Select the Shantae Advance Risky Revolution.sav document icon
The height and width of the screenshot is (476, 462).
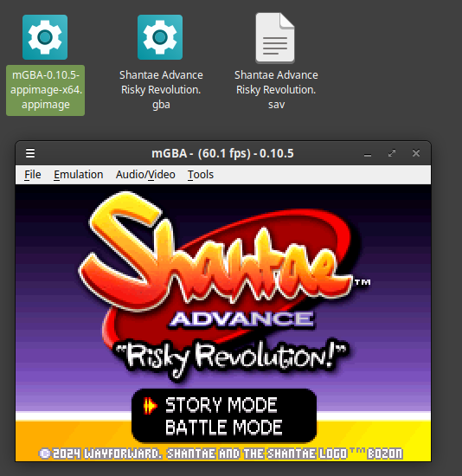pyautogui.click(x=275, y=37)
